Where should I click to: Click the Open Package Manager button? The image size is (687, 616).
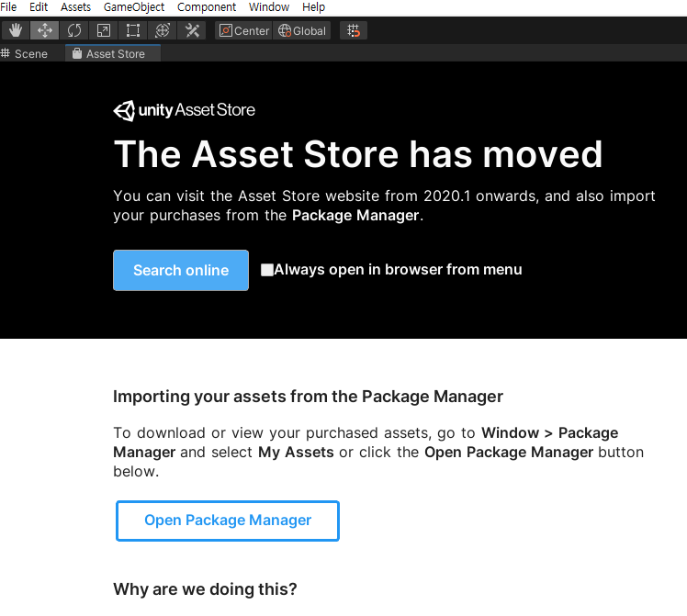point(228,521)
